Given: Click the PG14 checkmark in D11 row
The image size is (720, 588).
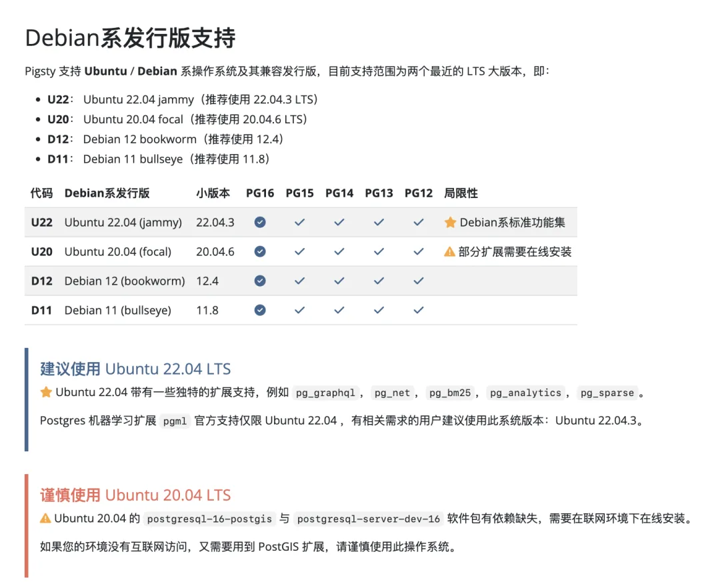Looking at the screenshot, I should click(x=339, y=310).
